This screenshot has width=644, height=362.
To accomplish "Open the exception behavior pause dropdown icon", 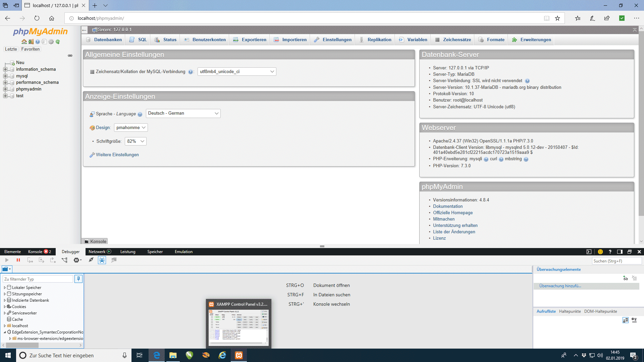I will pos(78,260).
